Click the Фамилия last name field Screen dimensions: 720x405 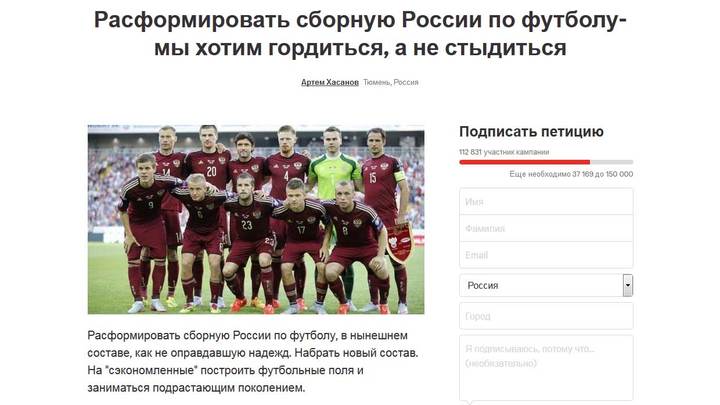pos(546,228)
